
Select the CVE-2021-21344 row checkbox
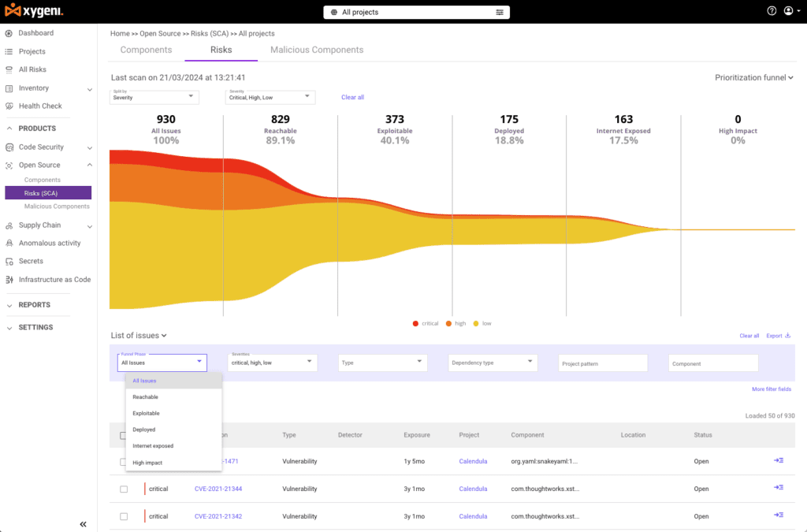[x=124, y=489]
